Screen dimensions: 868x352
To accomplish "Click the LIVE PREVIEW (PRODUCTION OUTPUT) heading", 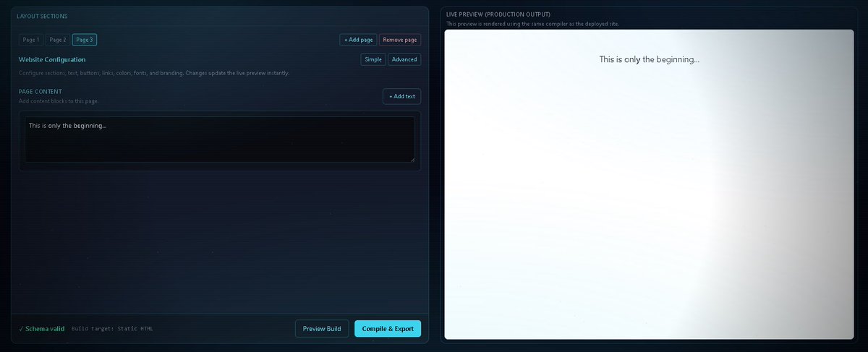I will [x=498, y=14].
